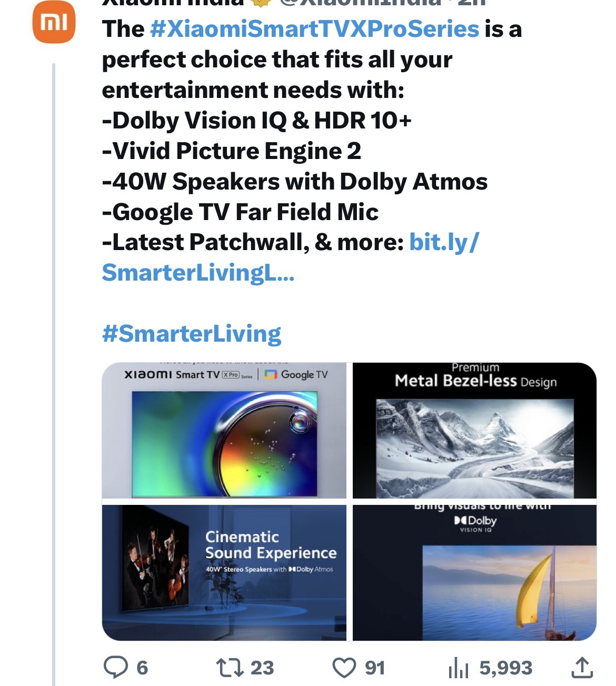
Task: Click the vertical thread line below the avatar
Action: 54,369
